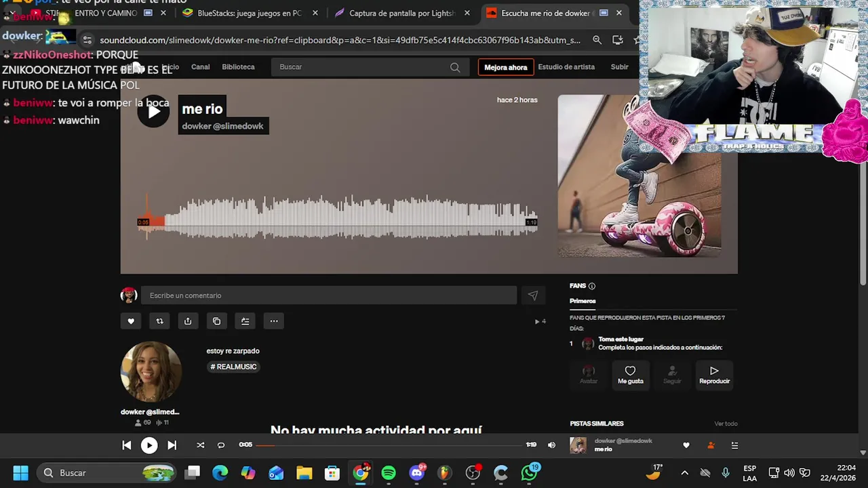Open File Explorer from the taskbar
This screenshot has height=488, width=868.
(x=304, y=472)
